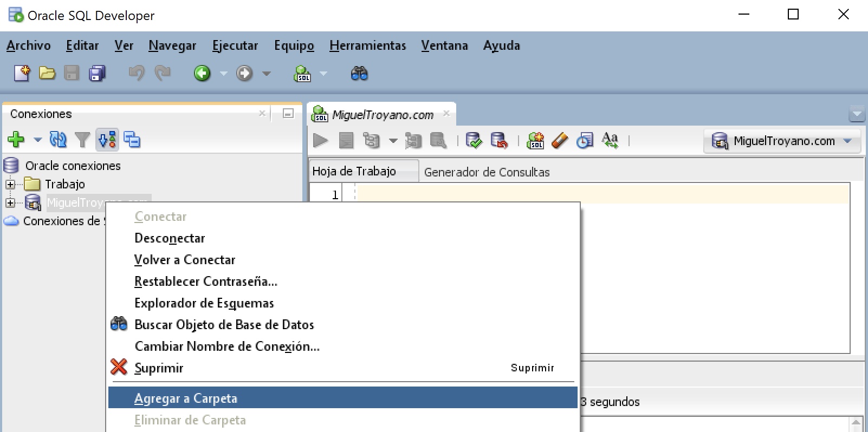The width and height of the screenshot is (868, 432).
Task: Click the Save disk icon
Action: click(x=72, y=73)
